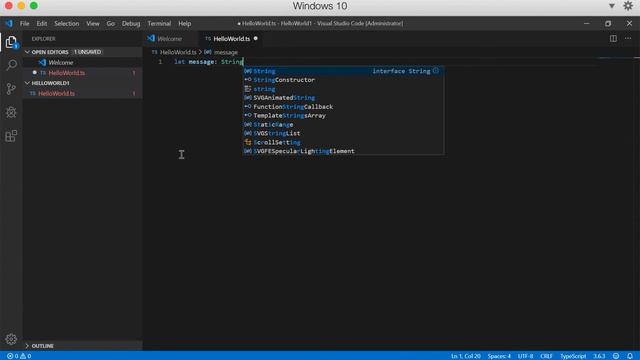Open the Extensions view

click(x=11, y=136)
